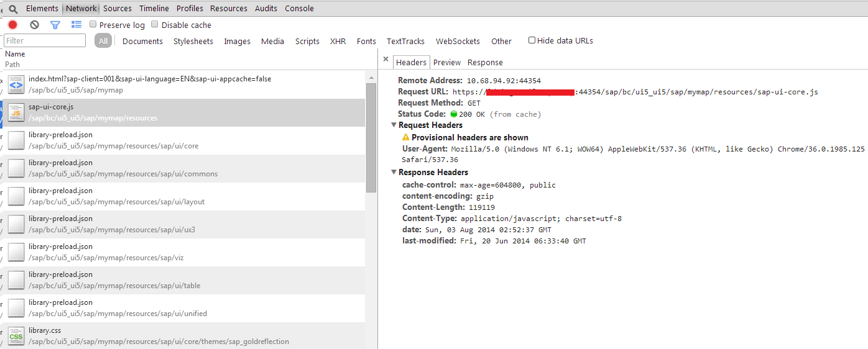Toggle the filter funnel icon
The width and height of the screenshot is (868, 349).
55,25
